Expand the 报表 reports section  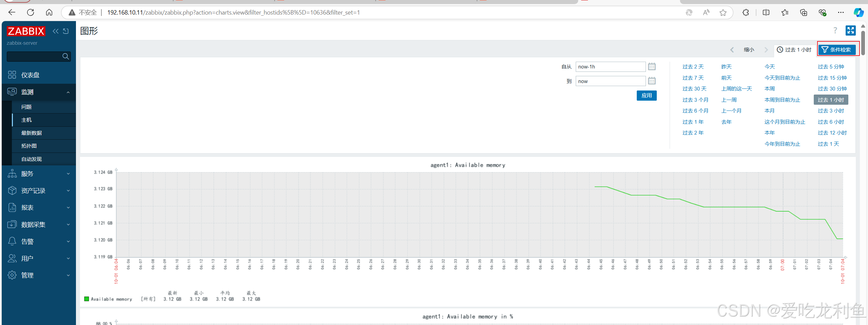[x=39, y=207]
